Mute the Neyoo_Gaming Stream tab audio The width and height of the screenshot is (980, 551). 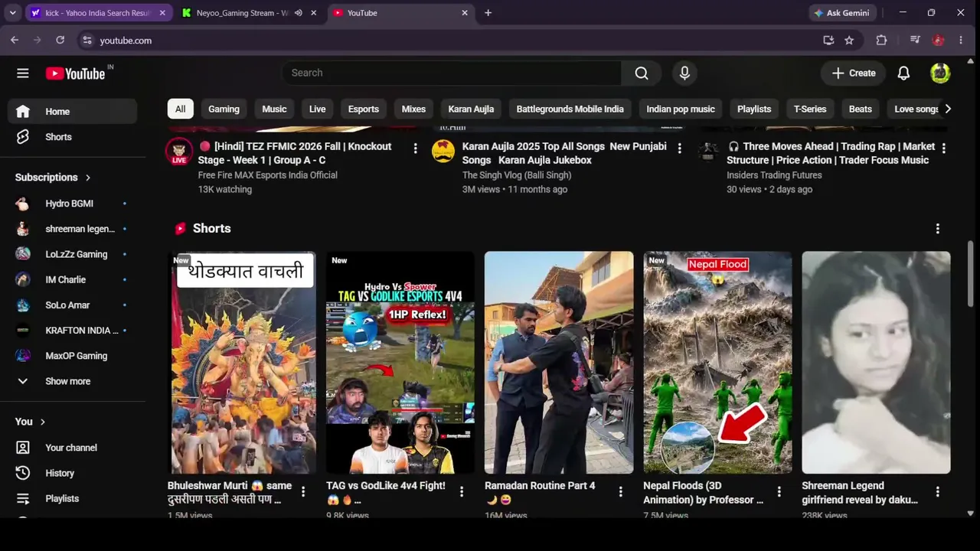click(x=298, y=12)
